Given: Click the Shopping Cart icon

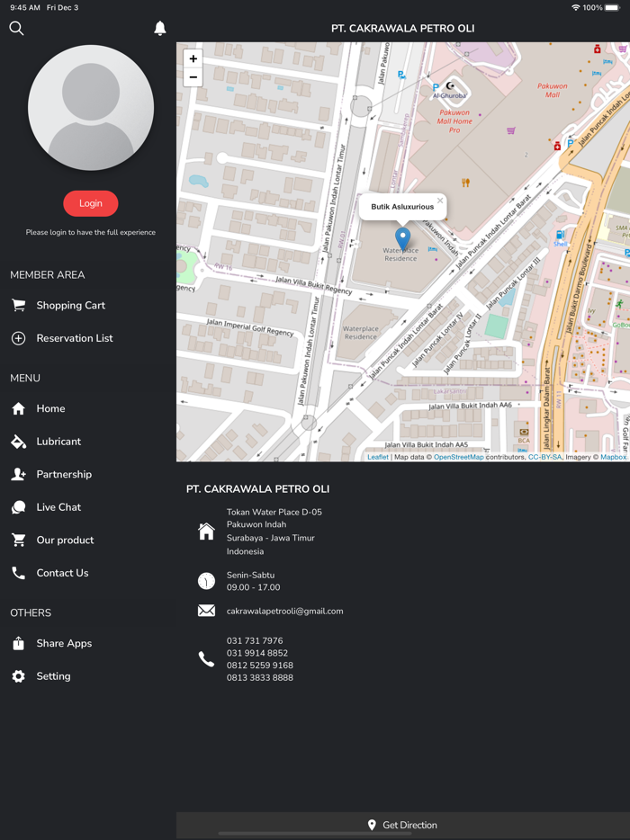Looking at the screenshot, I should 18,306.
